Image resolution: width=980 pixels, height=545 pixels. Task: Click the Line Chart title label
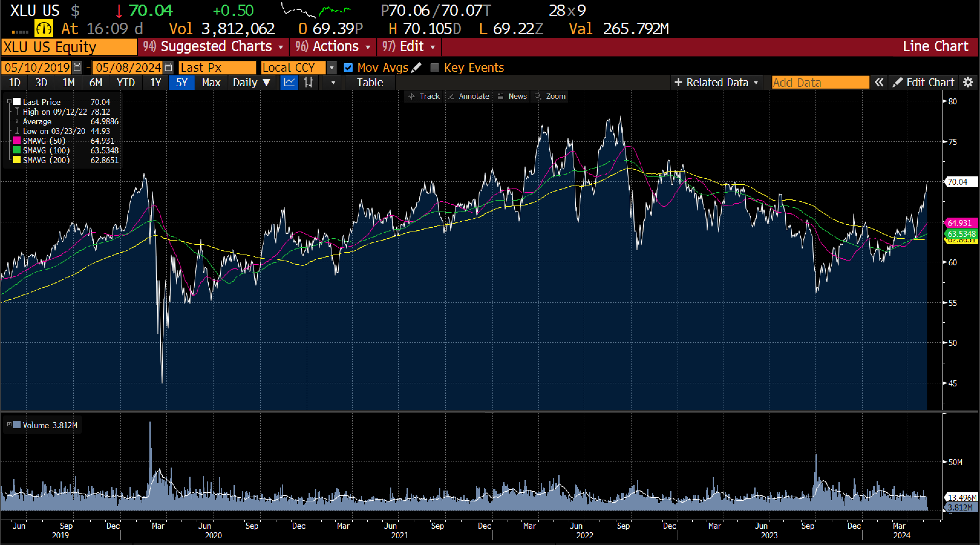(x=935, y=46)
